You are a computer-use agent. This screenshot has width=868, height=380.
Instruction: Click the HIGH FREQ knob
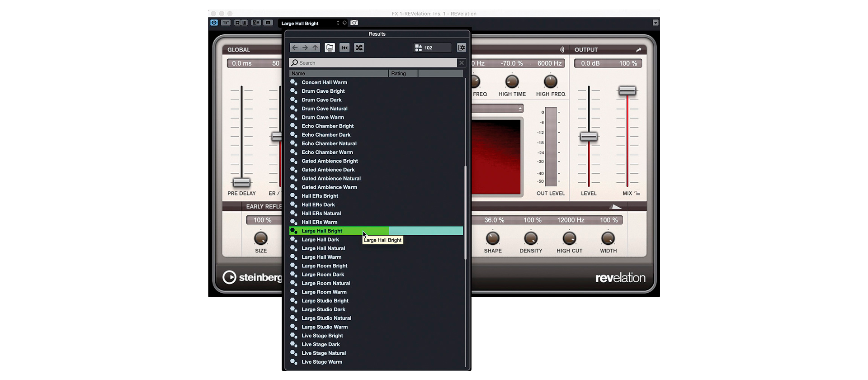tap(550, 81)
